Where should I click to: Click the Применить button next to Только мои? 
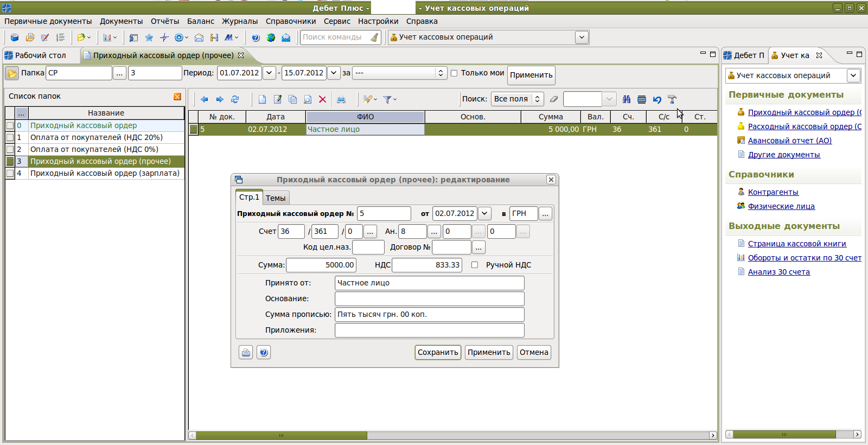pos(531,75)
